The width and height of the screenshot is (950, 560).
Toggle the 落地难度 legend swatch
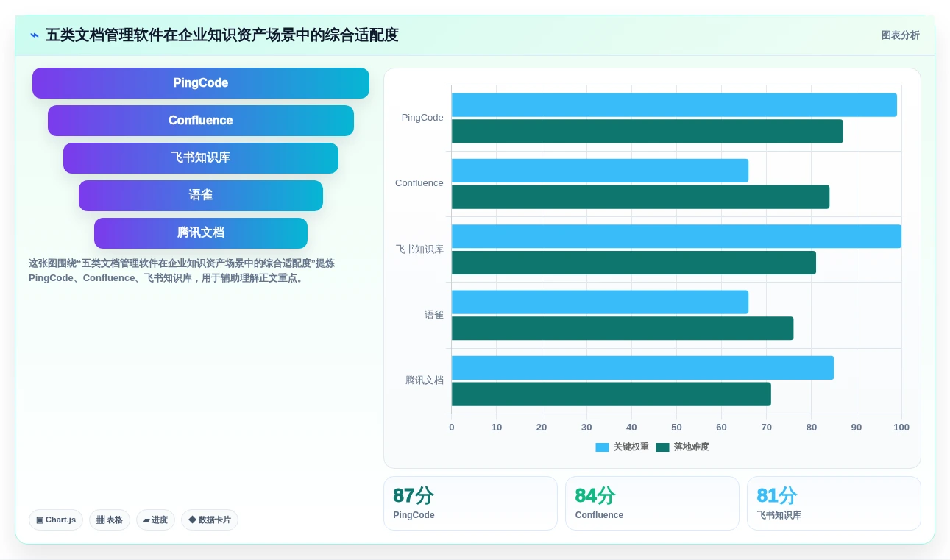click(x=662, y=447)
